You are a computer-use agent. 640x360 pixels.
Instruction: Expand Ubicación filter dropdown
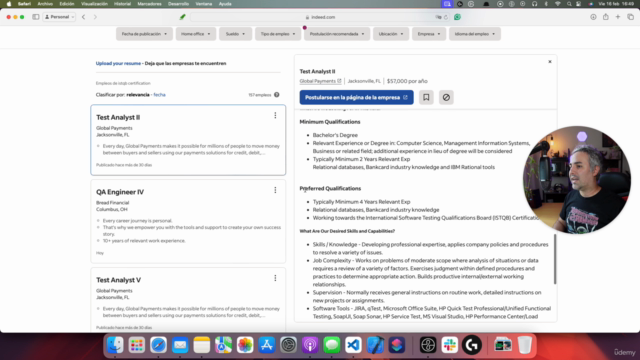pyautogui.click(x=391, y=34)
